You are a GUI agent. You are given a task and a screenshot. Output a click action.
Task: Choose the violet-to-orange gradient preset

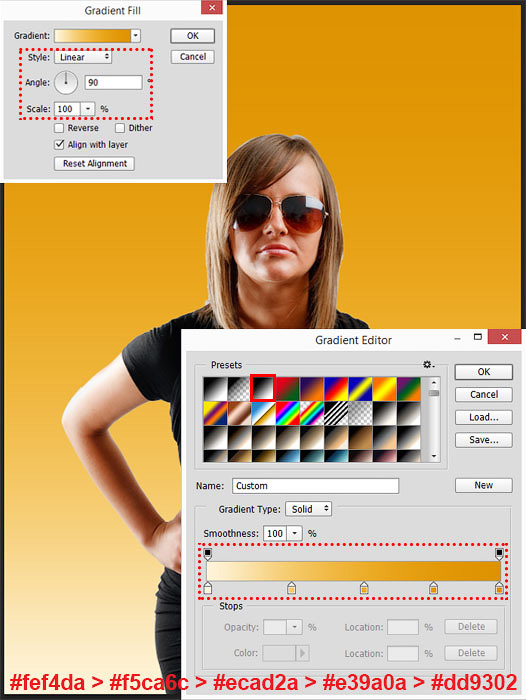pyautogui.click(x=312, y=389)
